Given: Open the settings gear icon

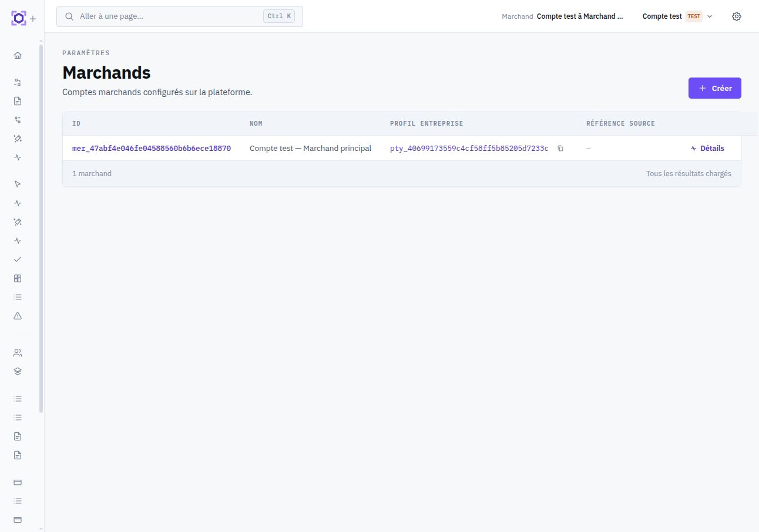Looking at the screenshot, I should click(x=737, y=16).
